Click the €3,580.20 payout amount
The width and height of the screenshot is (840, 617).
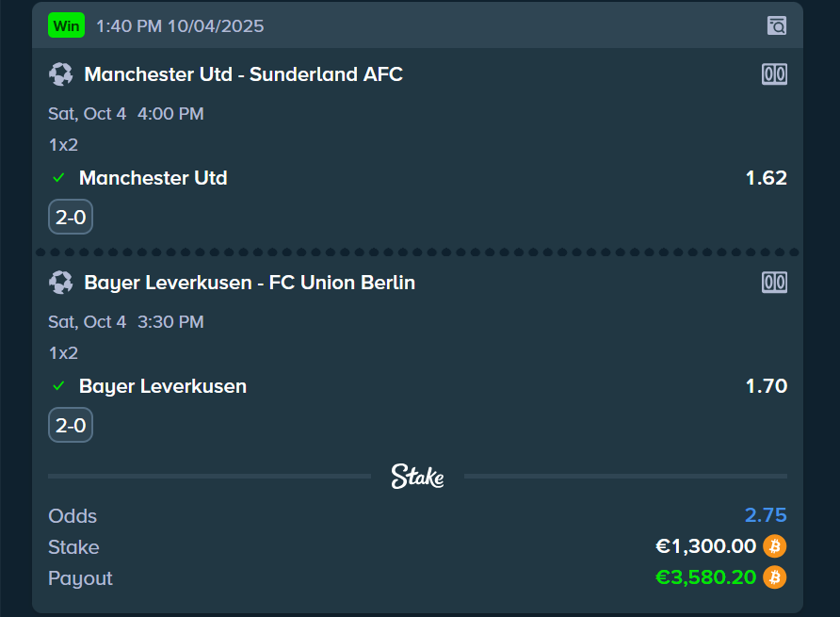tap(705, 576)
